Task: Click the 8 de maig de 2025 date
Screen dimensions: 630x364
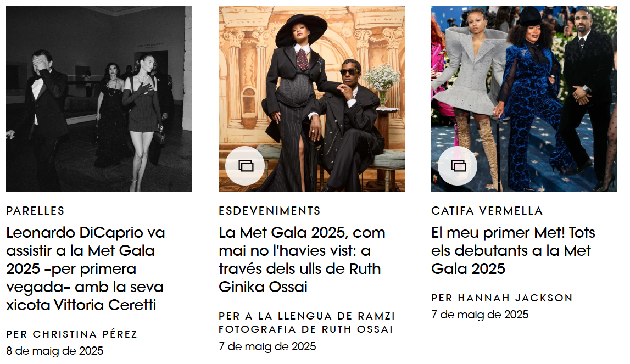Action: tap(55, 351)
